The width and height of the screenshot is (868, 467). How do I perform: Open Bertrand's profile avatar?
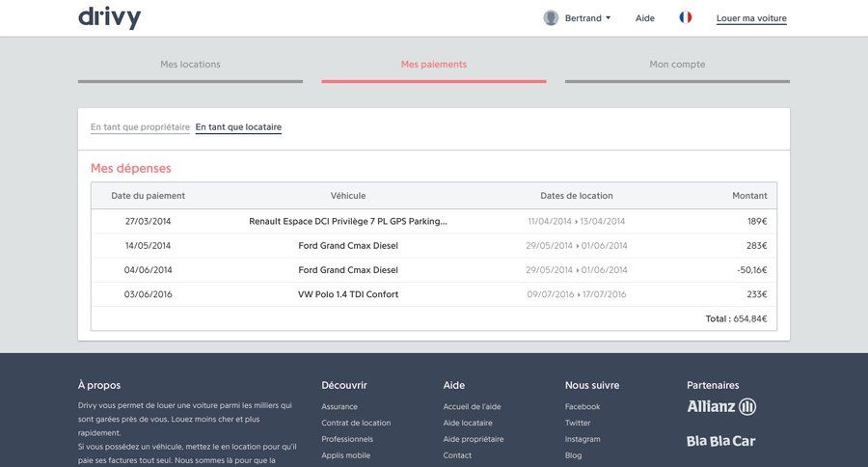point(551,17)
